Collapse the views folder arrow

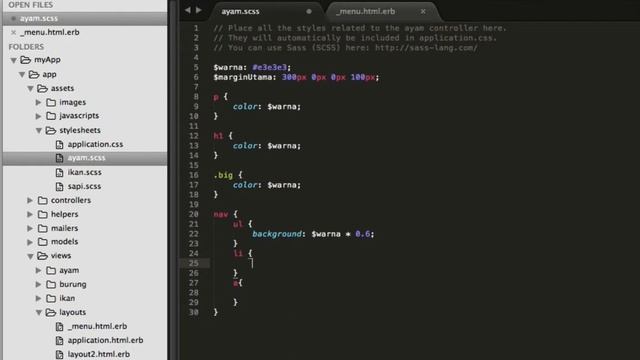coord(30,256)
